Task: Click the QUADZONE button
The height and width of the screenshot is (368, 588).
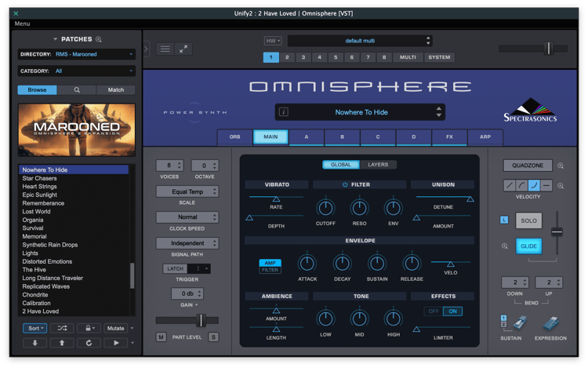Action: [x=528, y=166]
